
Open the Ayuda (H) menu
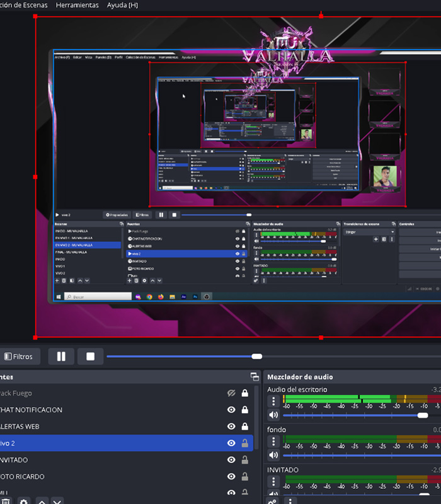pyautogui.click(x=122, y=5)
